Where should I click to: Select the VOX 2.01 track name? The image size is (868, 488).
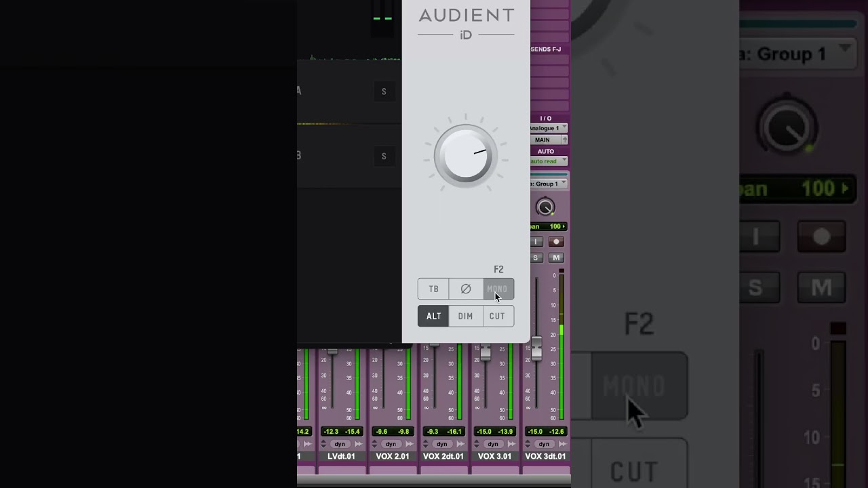tap(393, 456)
